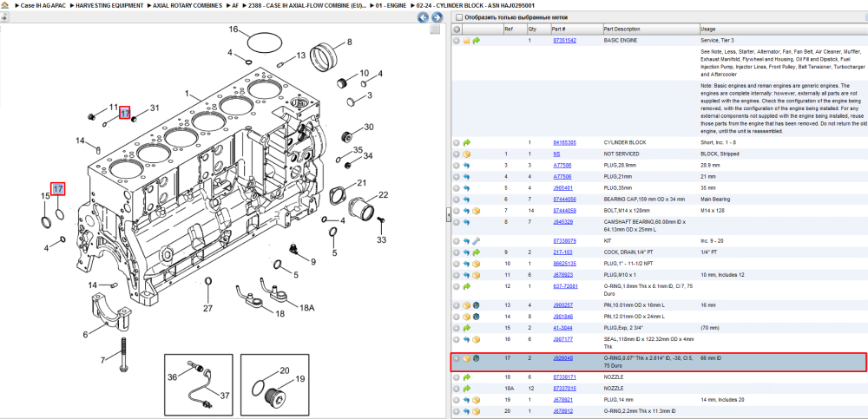Open part number link J926048

pyautogui.click(x=563, y=358)
